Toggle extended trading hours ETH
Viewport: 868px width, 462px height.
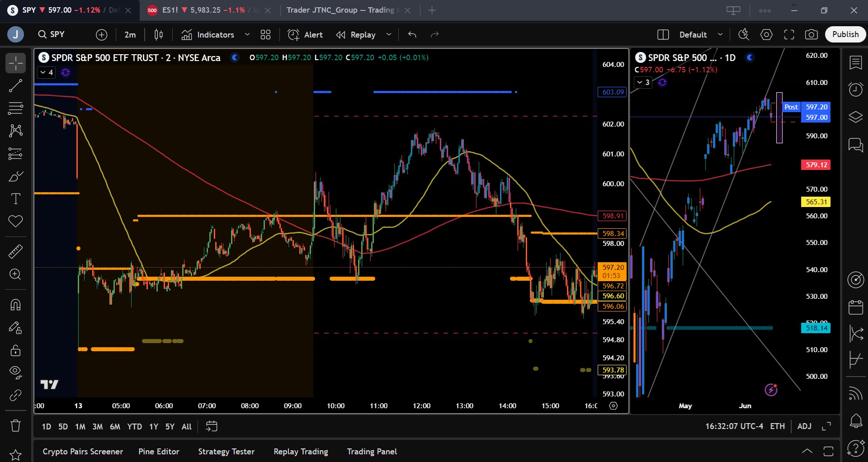(778, 426)
